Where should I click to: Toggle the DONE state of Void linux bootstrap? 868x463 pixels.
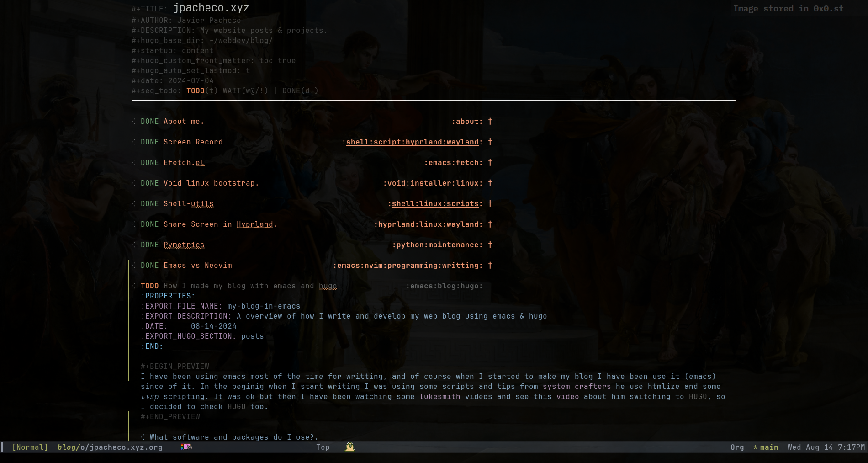(x=149, y=183)
